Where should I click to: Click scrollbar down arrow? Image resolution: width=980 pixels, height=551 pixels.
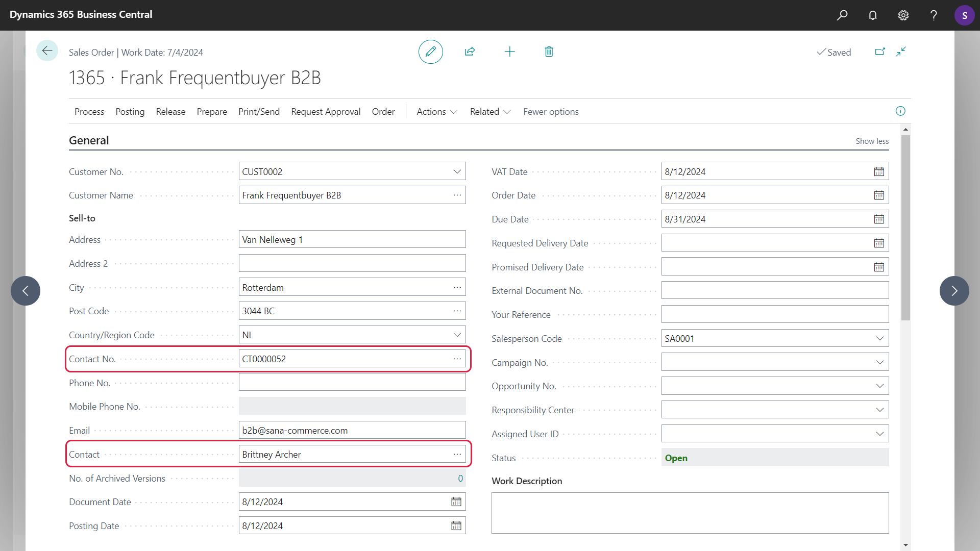(905, 545)
